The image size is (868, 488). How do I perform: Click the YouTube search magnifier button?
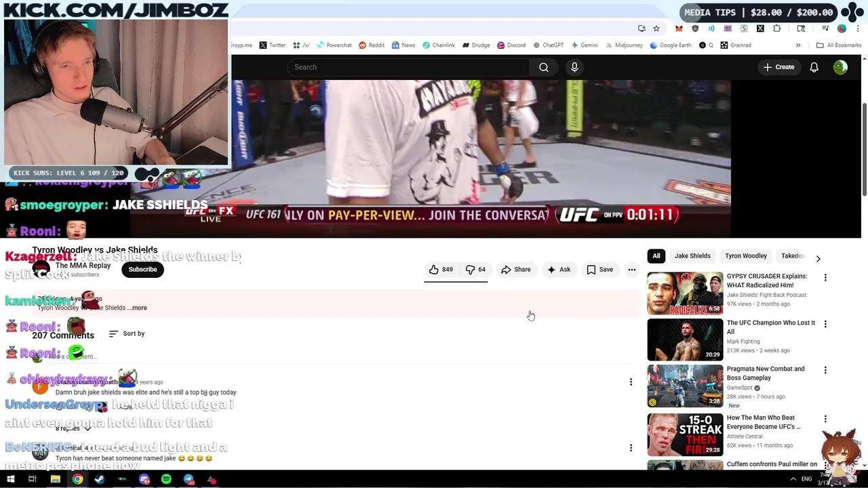[544, 67]
